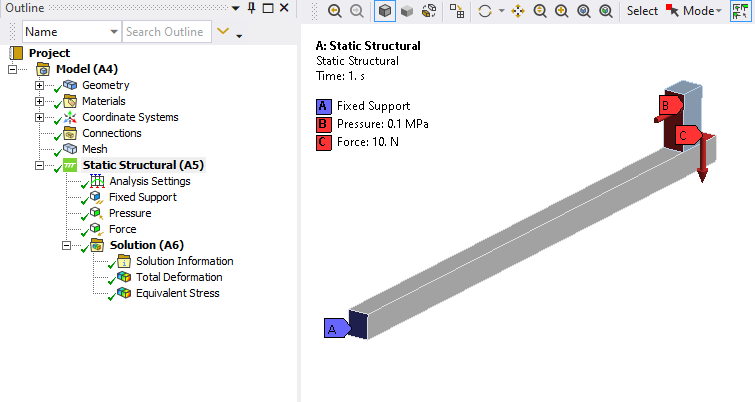755x402 pixels.
Task: Click the Project book icon
Action: [x=16, y=53]
